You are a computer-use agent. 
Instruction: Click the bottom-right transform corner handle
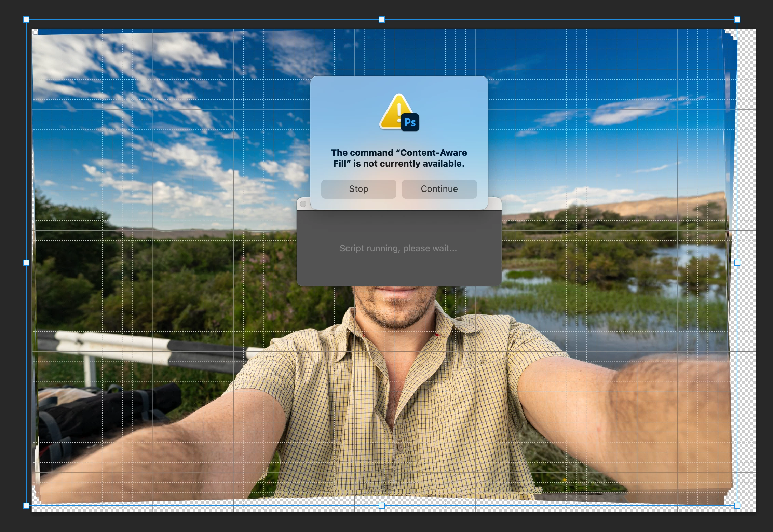coord(737,506)
